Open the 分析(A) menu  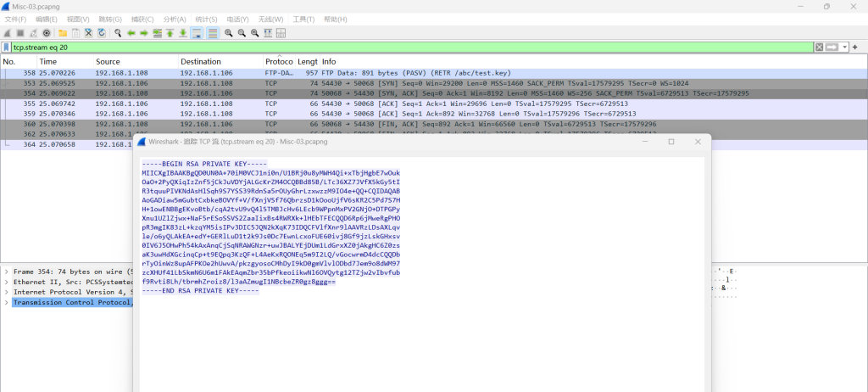pyautogui.click(x=175, y=19)
